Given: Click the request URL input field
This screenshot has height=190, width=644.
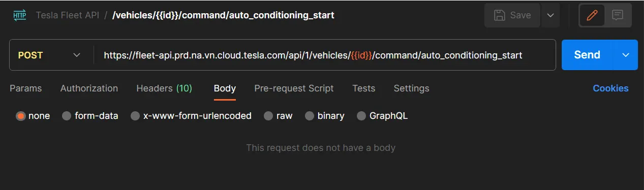Looking at the screenshot, I should tap(325, 55).
